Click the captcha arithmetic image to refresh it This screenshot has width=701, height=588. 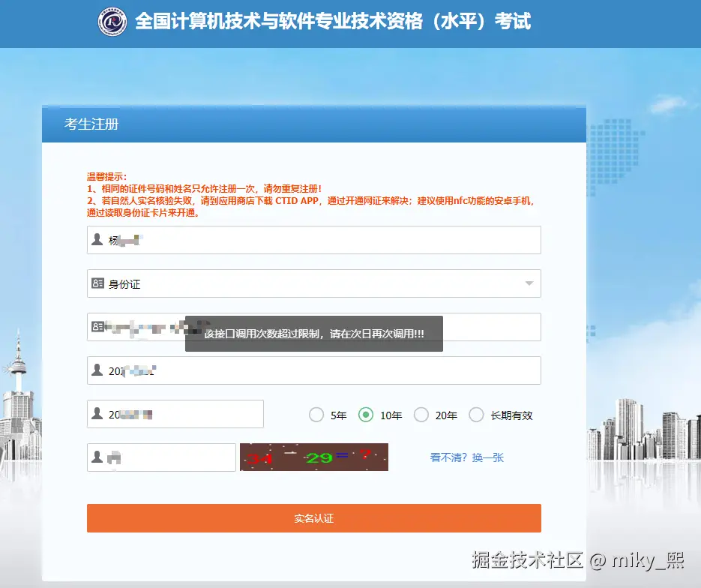click(x=313, y=457)
